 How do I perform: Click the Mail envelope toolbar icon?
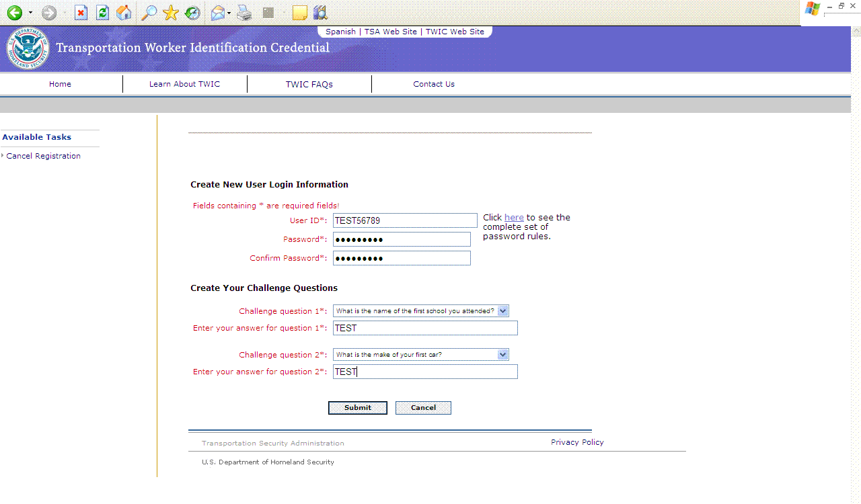(217, 13)
